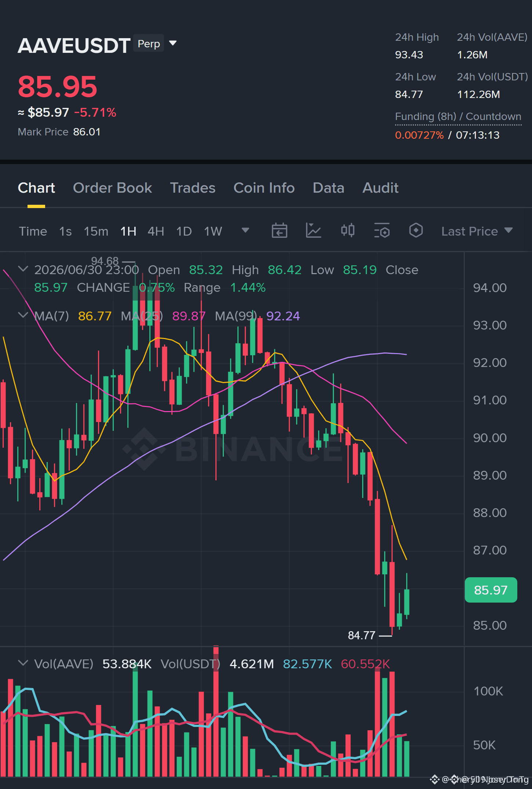Tap the funding rate 0.00727%
532x789 pixels.
pyautogui.click(x=419, y=135)
